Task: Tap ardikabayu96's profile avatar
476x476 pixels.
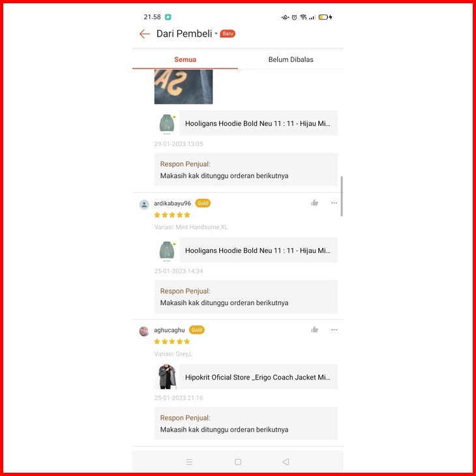Action: (x=144, y=204)
